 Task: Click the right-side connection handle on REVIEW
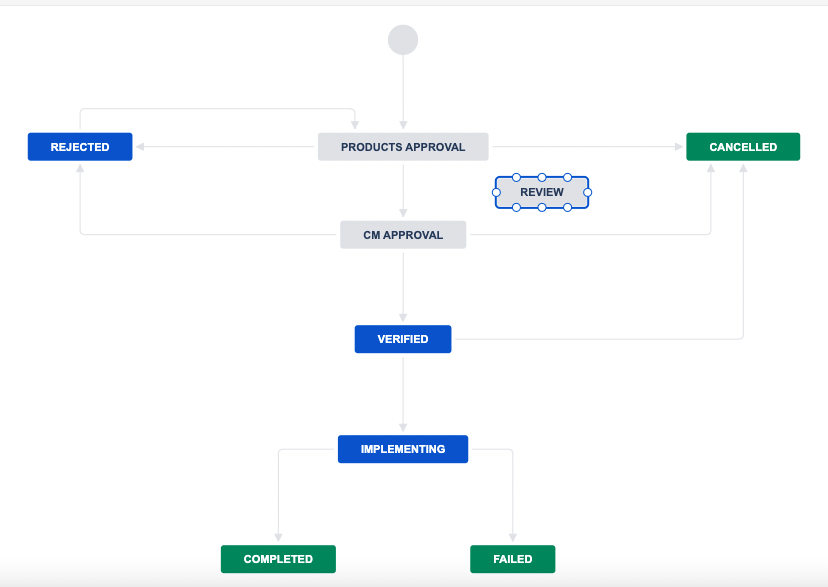click(587, 191)
